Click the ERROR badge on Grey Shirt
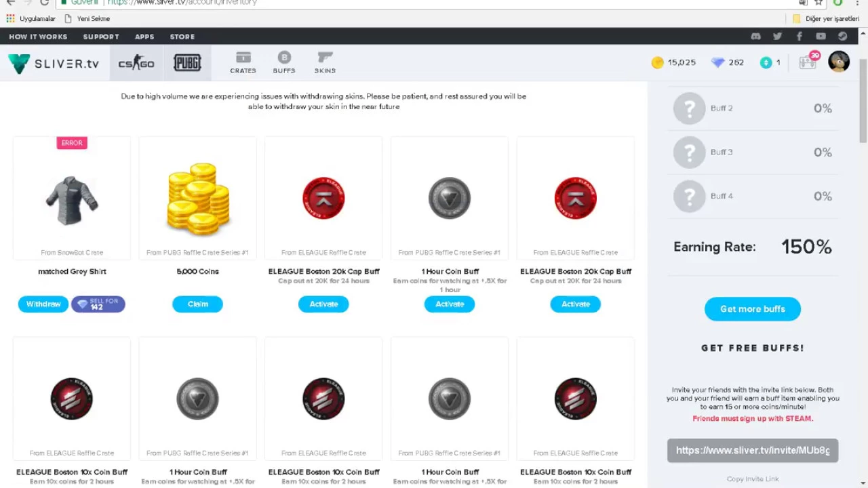Screen dimensions: 868x488 72,143
